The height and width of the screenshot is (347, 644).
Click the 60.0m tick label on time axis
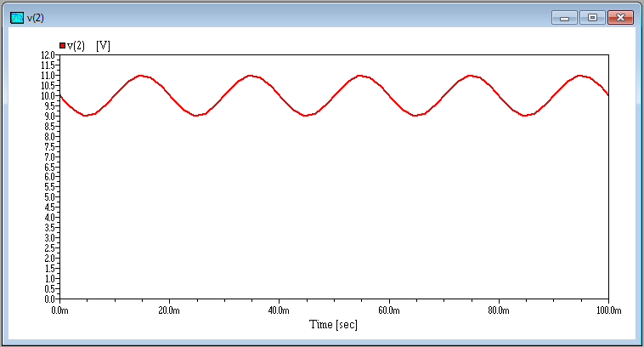click(x=389, y=310)
